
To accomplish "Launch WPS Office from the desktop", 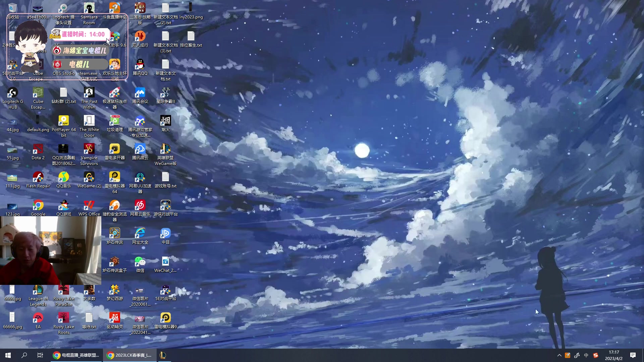I will [x=89, y=207].
